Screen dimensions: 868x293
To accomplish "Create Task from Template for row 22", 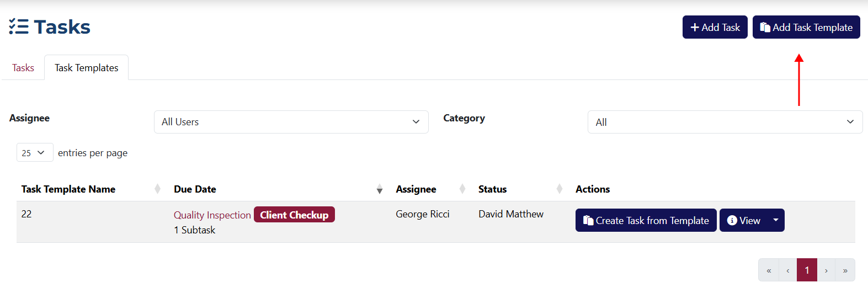I will pyautogui.click(x=646, y=220).
